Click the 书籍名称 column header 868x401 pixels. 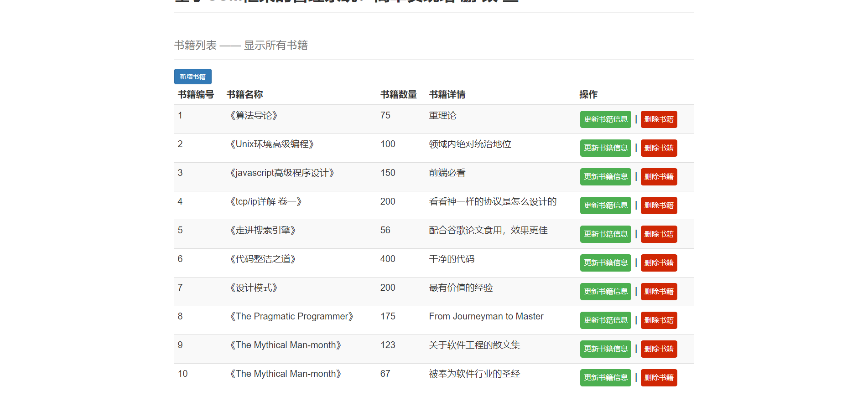click(244, 94)
